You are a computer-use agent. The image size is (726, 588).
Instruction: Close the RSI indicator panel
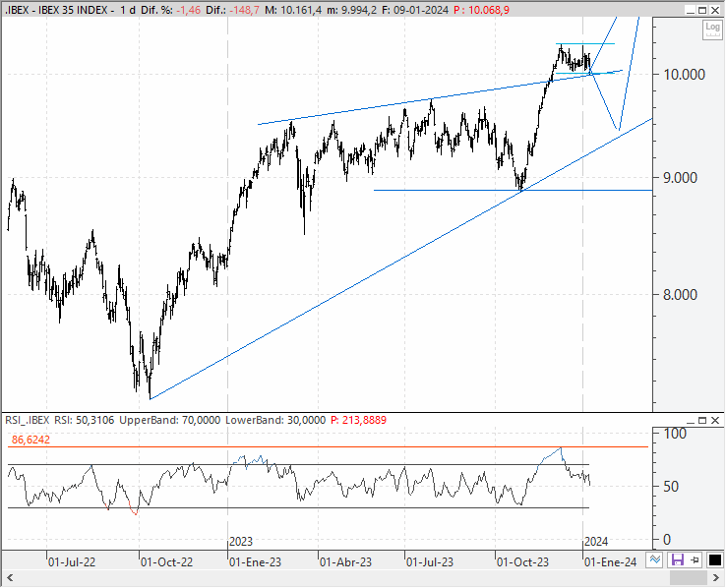715,420
